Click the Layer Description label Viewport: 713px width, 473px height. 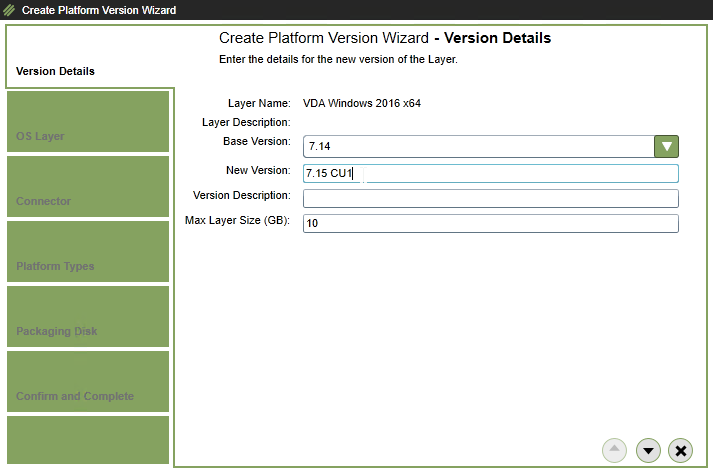(x=246, y=122)
